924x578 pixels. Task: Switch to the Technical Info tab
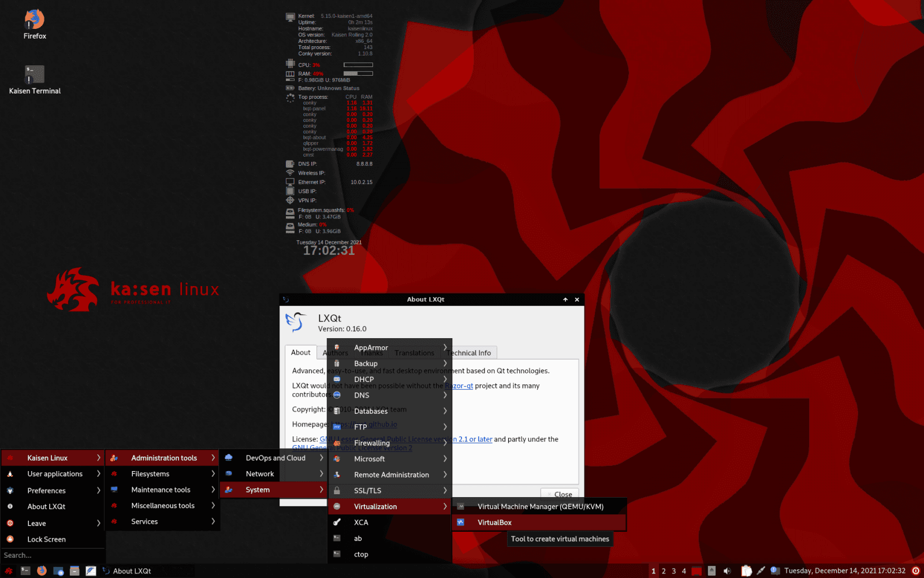(x=468, y=353)
